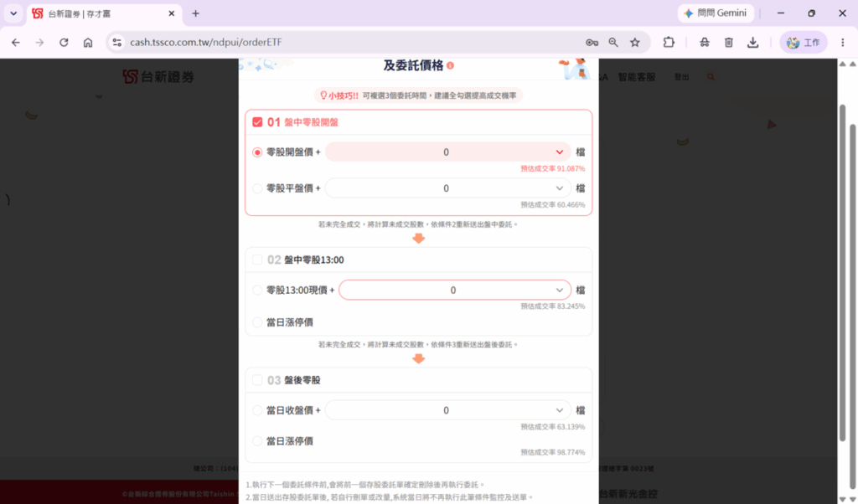Open the 當日收盤價 tick dropdown
The height and width of the screenshot is (504, 858).
[x=448, y=410]
